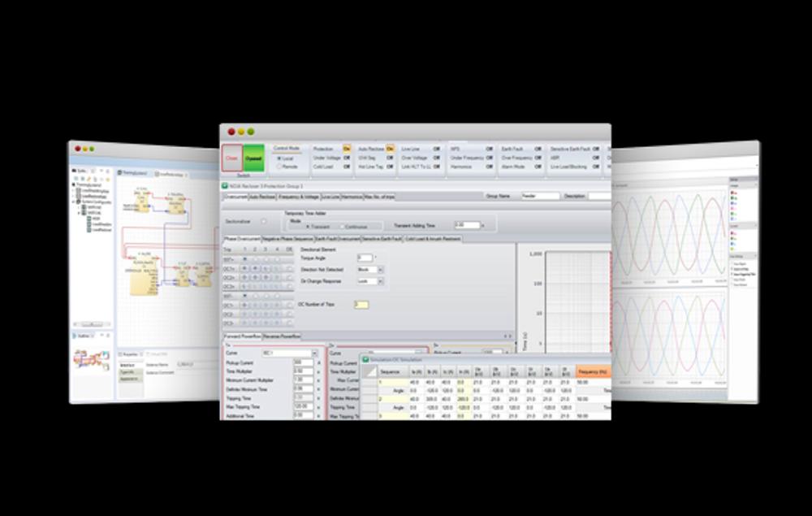The image size is (812, 516).
Task: Select Transient time adder mode
Action: [308, 227]
